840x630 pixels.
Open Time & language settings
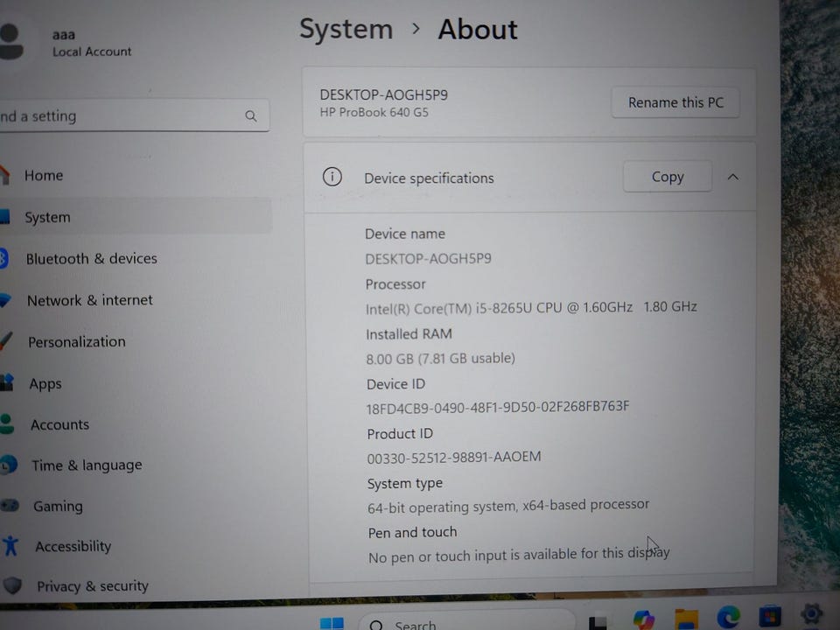87,465
